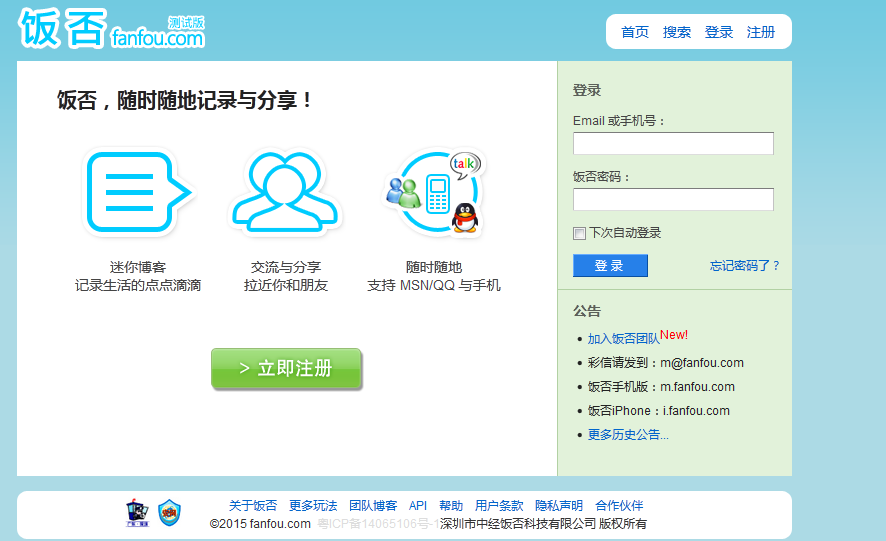Click the Fanfou logo in the header

pyautogui.click(x=111, y=29)
